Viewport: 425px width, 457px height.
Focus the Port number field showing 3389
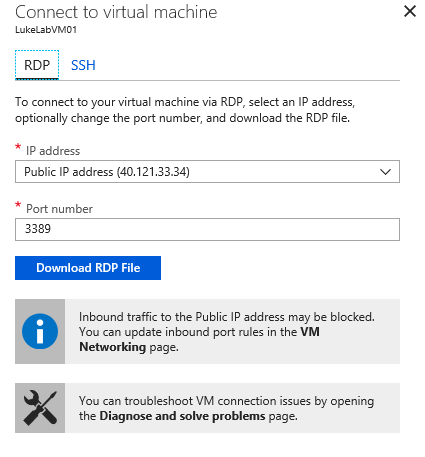pyautogui.click(x=207, y=229)
